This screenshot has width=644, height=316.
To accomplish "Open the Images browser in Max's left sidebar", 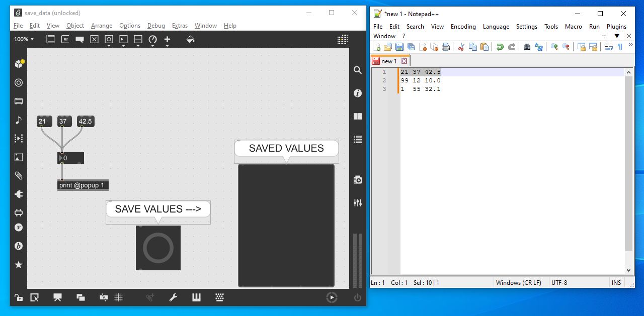I will (19, 157).
